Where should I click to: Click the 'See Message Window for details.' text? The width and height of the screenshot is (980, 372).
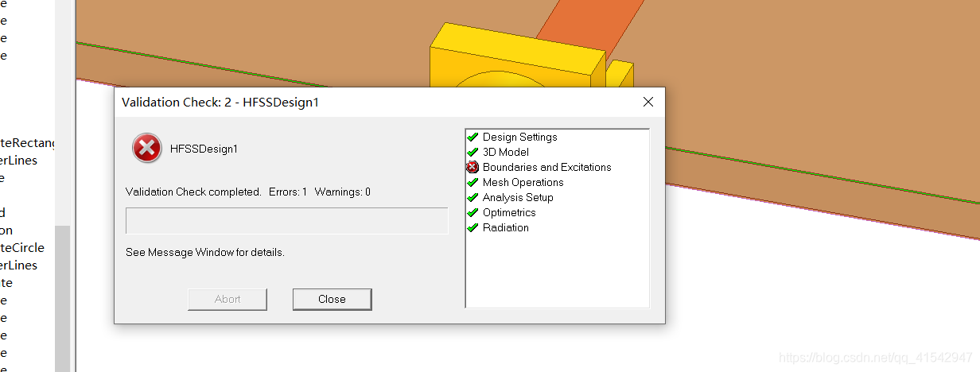pos(205,252)
